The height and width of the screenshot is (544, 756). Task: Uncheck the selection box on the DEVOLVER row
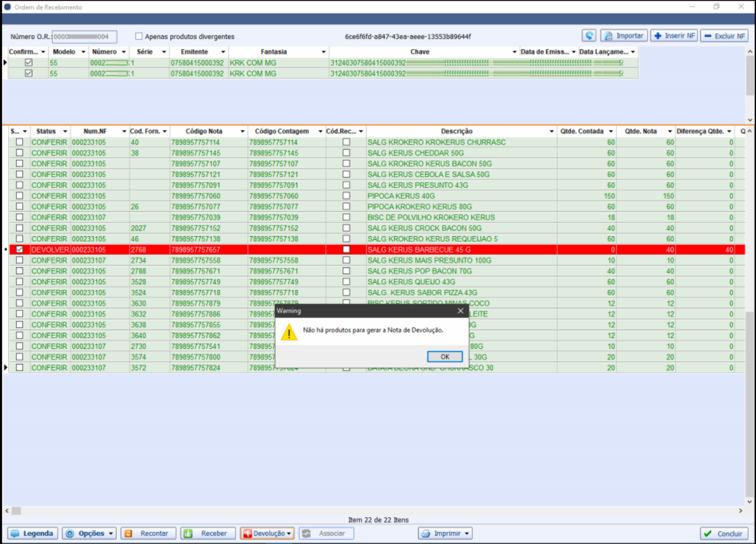(x=19, y=249)
